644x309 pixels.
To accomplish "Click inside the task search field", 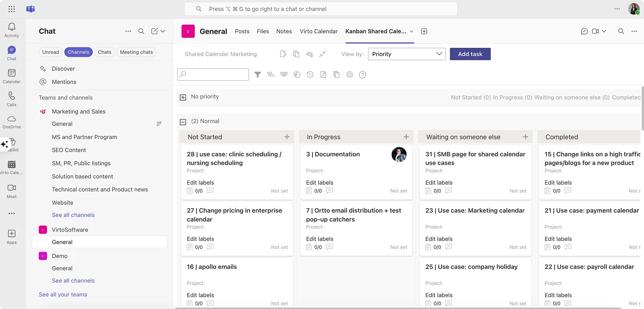I will [x=213, y=74].
